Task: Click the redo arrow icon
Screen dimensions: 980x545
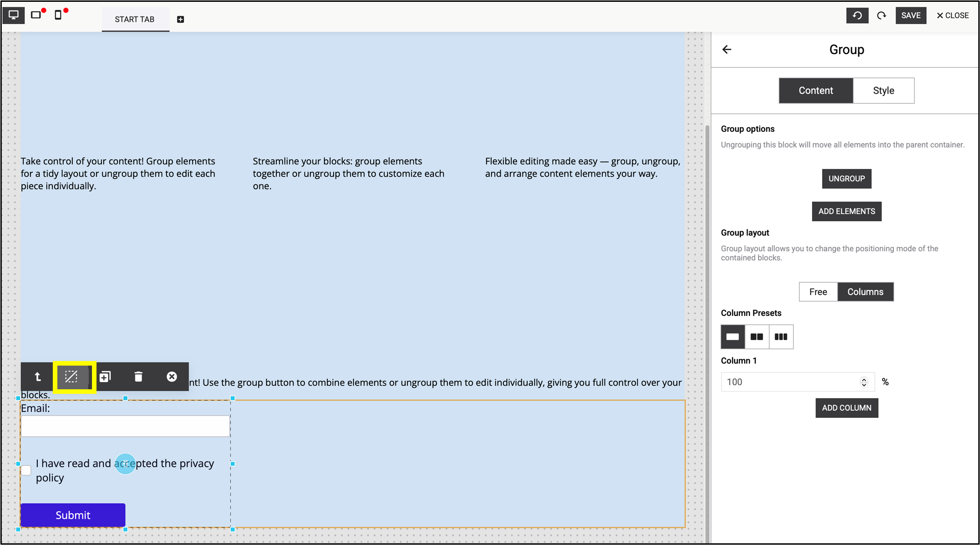Action: (882, 15)
